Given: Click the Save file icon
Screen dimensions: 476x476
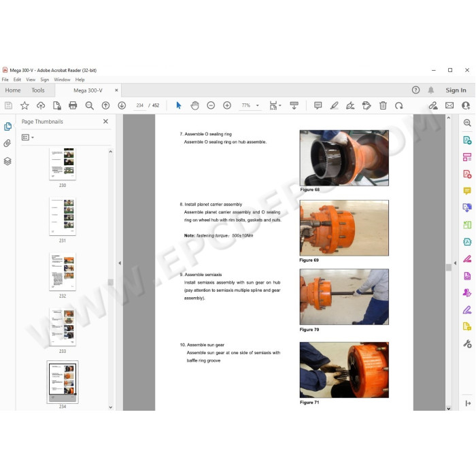Looking at the screenshot, I should pyautogui.click(x=8, y=105).
